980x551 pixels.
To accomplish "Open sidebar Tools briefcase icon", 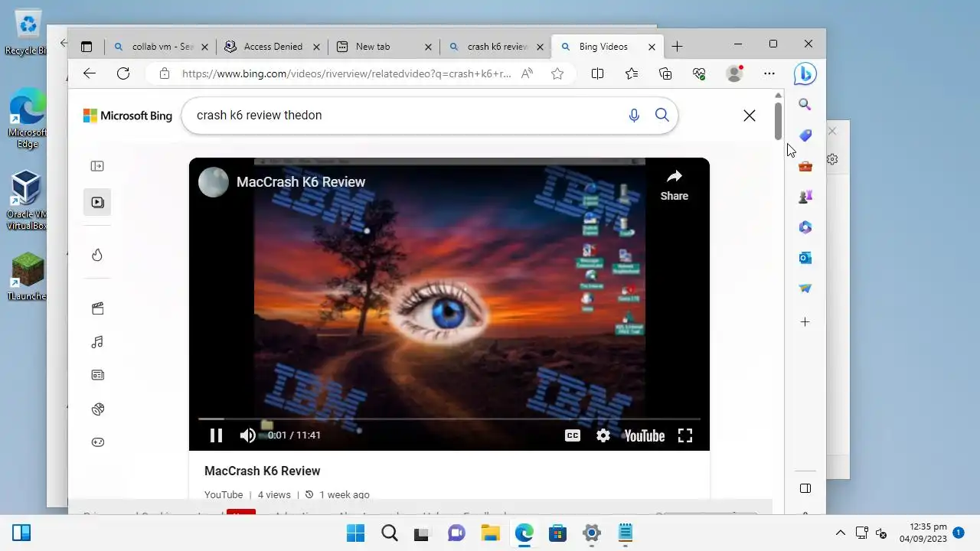I will point(805,166).
